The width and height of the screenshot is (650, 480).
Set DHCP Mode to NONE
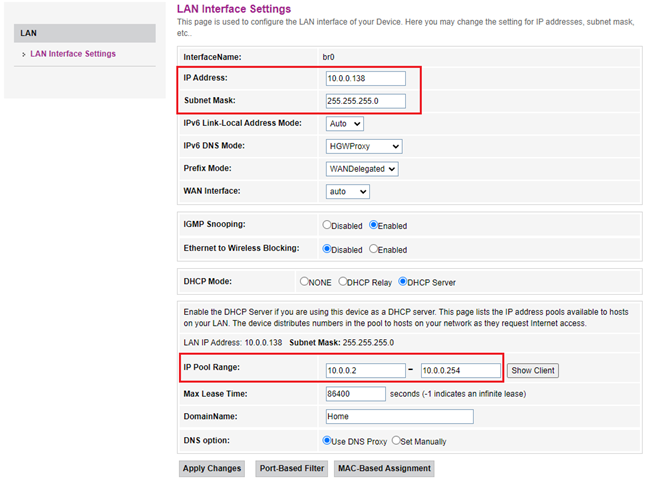tap(305, 281)
